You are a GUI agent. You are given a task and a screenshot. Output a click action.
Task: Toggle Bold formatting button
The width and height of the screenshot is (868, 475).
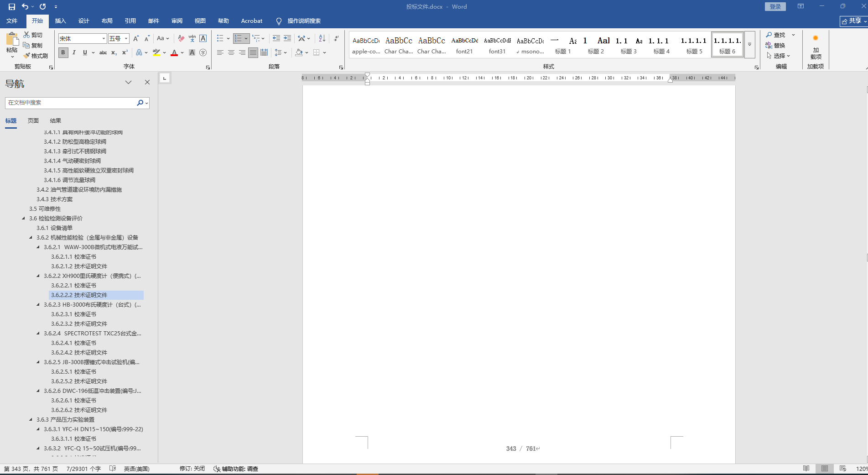point(63,52)
